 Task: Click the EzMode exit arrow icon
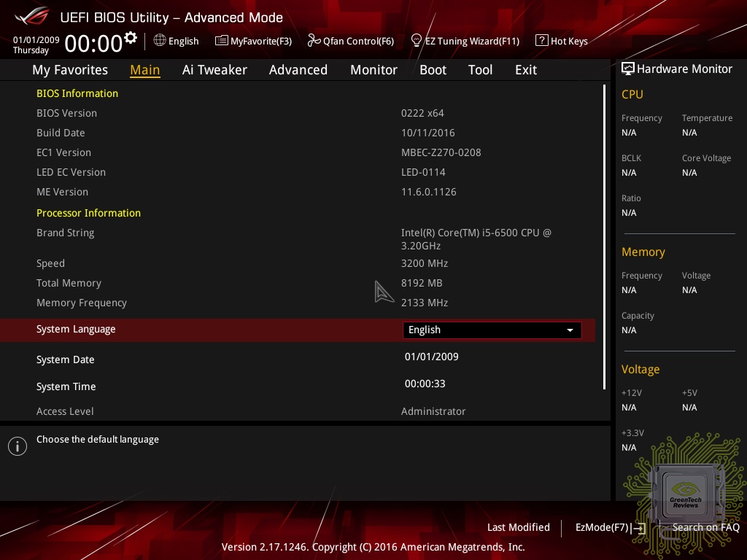click(x=638, y=528)
